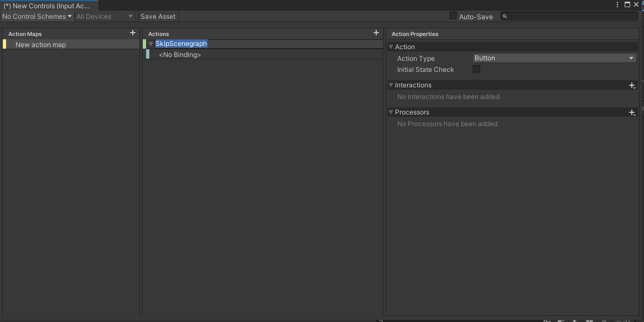644x322 pixels.
Task: Add an interaction using the plus icon
Action: [x=632, y=85]
